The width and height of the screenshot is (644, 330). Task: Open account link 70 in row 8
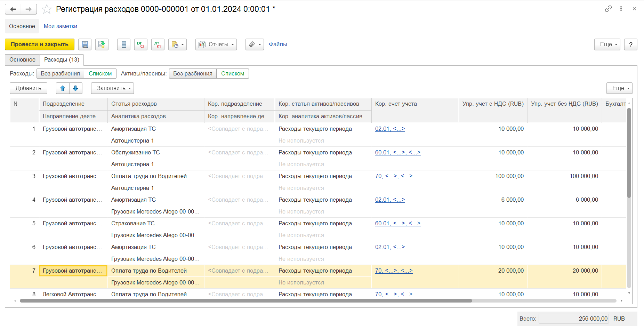(394, 295)
